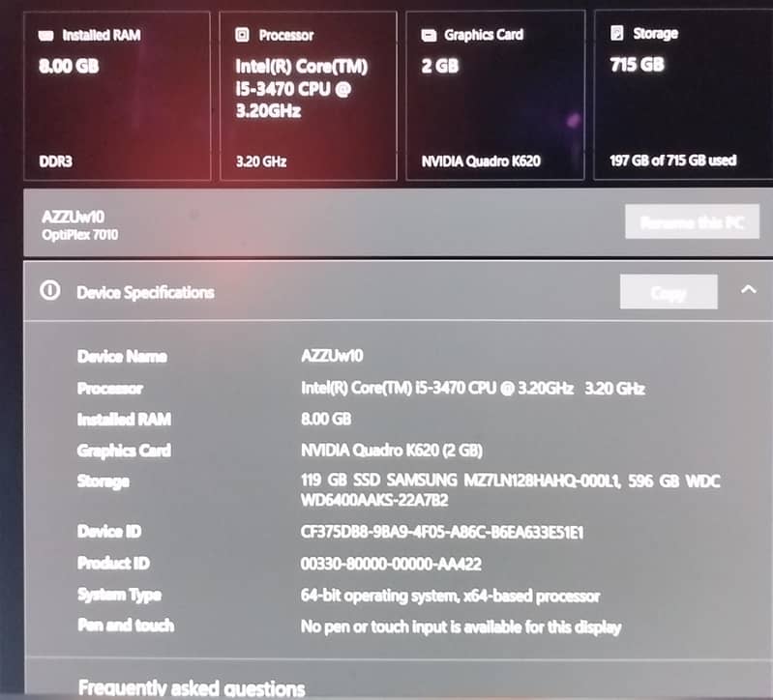Click the Rename this PC button
Screen dimensions: 773x700
692,222
